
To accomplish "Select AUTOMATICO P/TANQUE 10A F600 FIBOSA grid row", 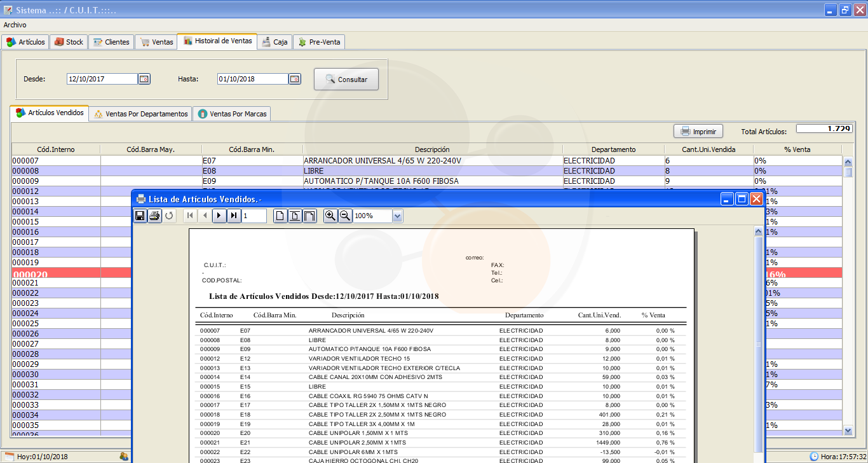I will 427,181.
